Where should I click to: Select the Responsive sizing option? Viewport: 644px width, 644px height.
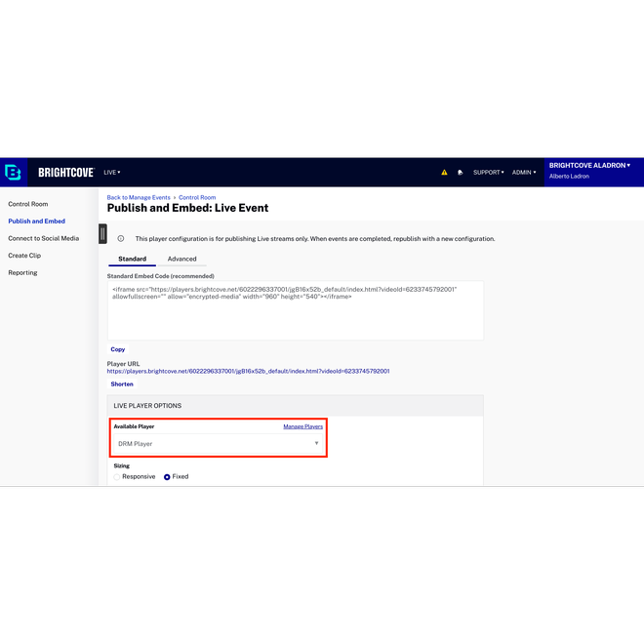(x=118, y=477)
